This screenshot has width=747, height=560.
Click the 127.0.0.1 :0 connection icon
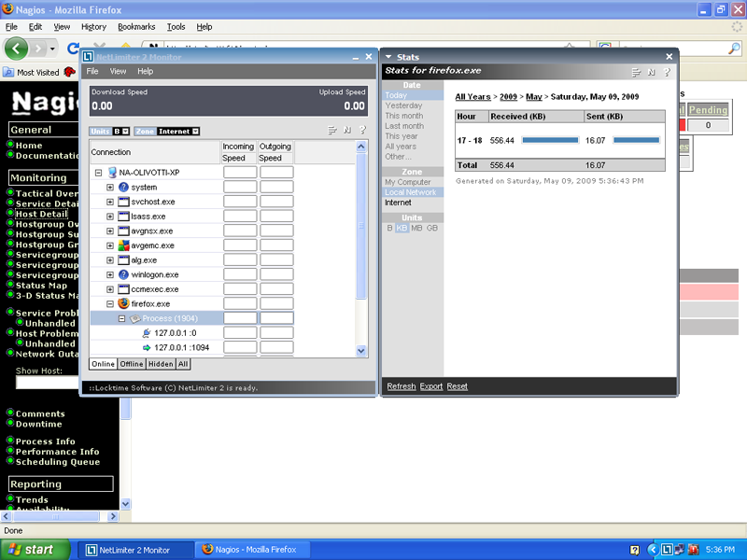(x=147, y=333)
